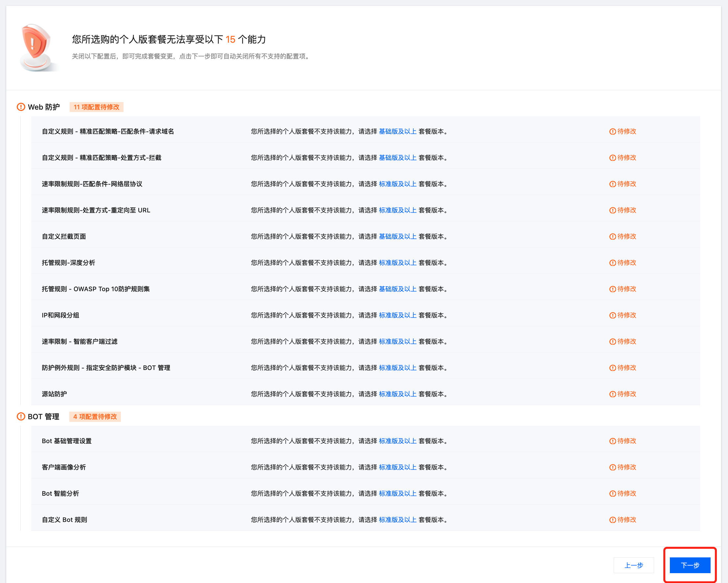The height and width of the screenshot is (583, 728).
Task: Open 基础版及以上 link in OWASP Top 10 row
Action: (x=398, y=289)
